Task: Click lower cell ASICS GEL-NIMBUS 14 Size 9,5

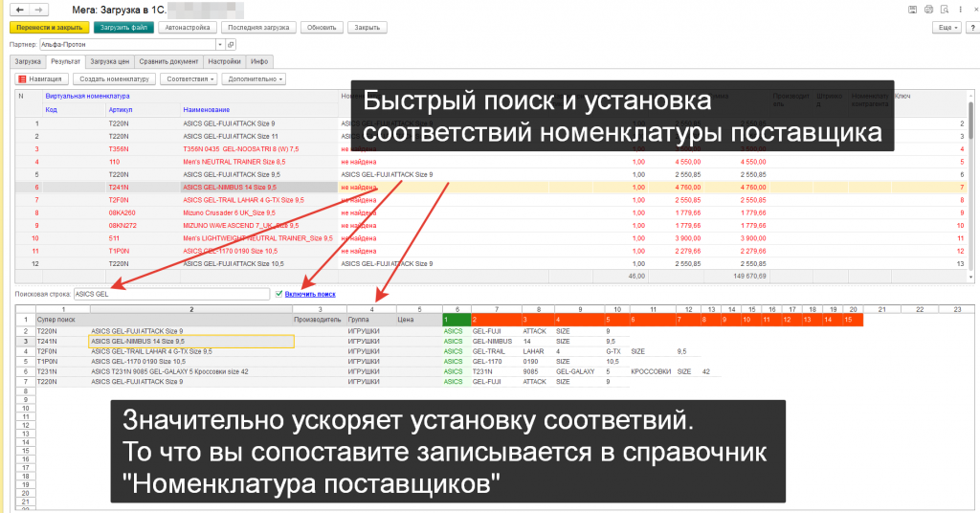Action: (x=191, y=341)
